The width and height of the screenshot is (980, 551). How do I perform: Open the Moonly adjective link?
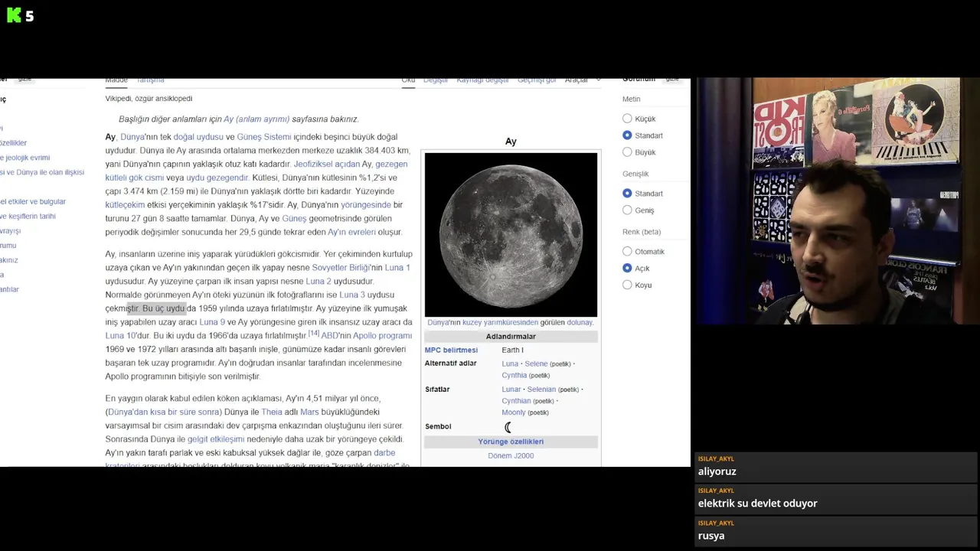point(514,412)
